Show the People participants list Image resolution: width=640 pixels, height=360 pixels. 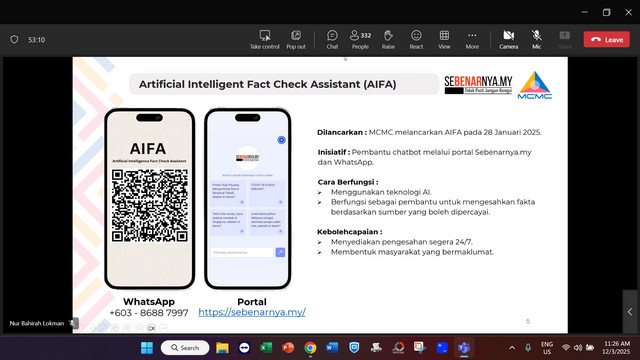point(360,40)
